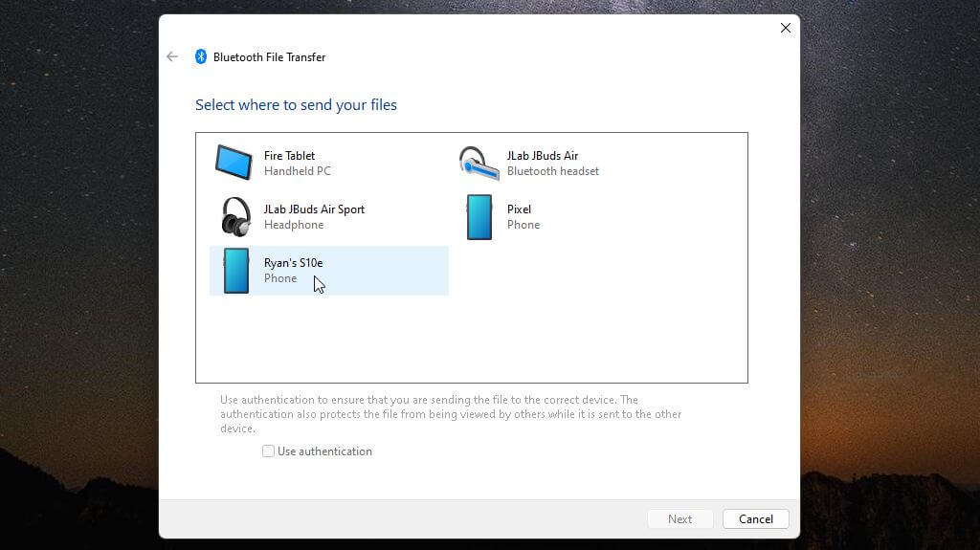Image resolution: width=980 pixels, height=550 pixels.
Task: Click the "Bluetooth File Transfer" title text
Action: pos(269,56)
